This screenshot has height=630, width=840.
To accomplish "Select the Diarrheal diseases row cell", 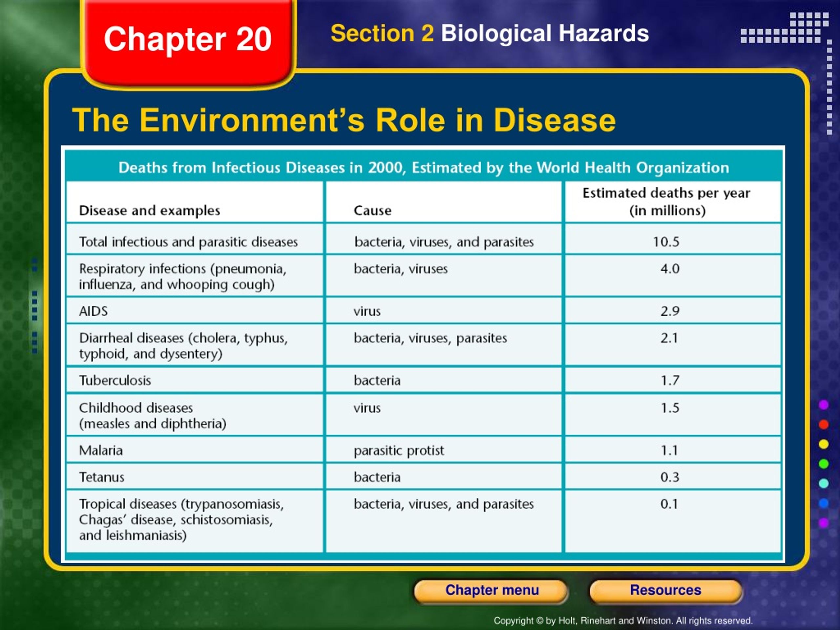I will tap(195, 345).
